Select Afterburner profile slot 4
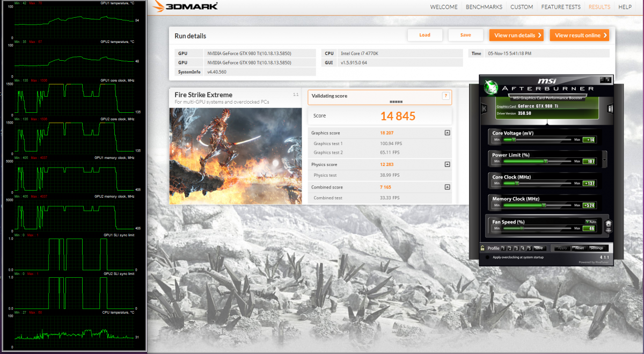Viewport: 644px width, 354px height. pyautogui.click(x=523, y=248)
